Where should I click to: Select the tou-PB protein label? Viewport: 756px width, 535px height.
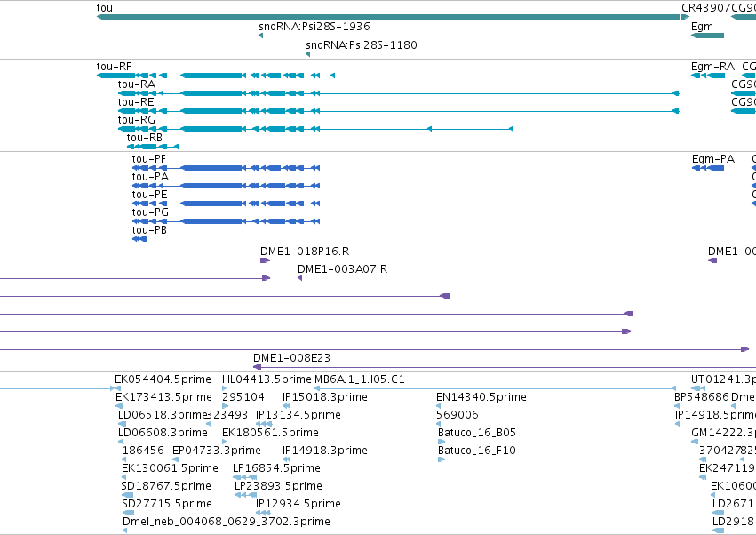[149, 230]
